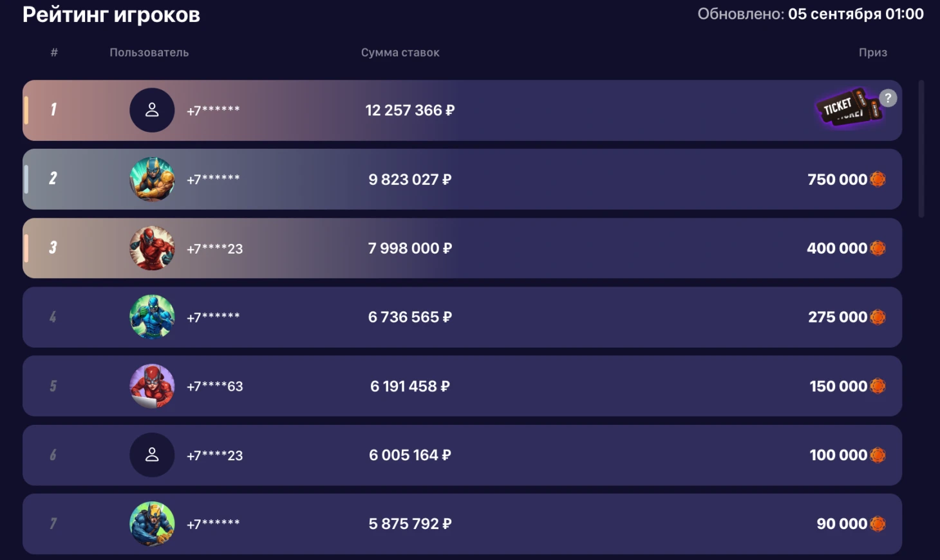Screen dimensions: 940x560
Task: Click the second place player avatar
Action: (x=152, y=179)
